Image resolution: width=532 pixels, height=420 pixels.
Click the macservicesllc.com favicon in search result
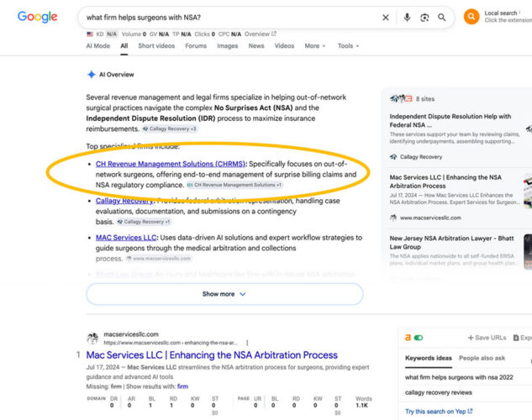pyautogui.click(x=92, y=339)
